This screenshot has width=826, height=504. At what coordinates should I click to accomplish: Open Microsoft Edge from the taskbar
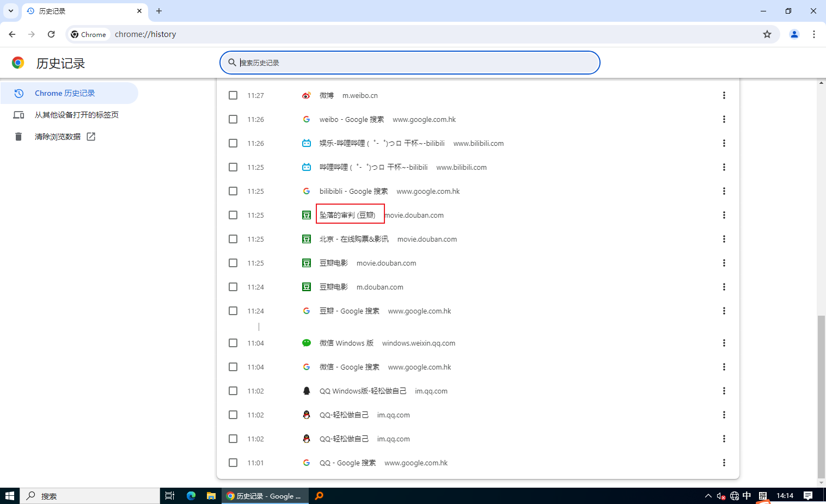191,496
